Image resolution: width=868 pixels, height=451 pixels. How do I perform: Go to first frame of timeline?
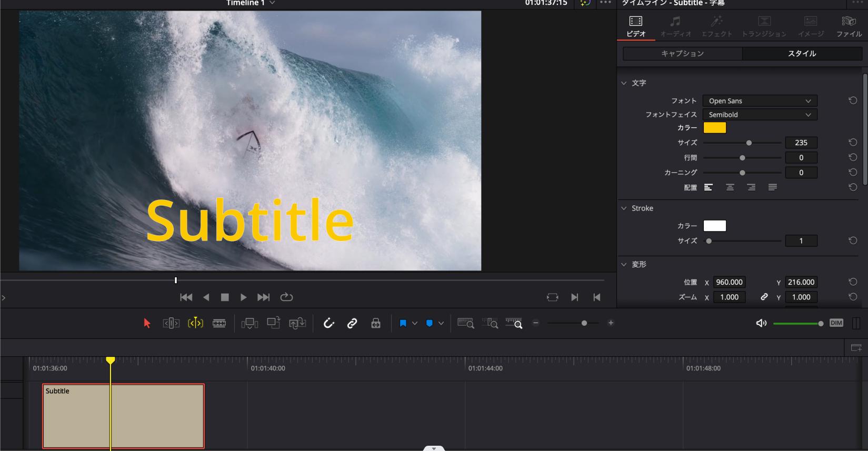pos(186,297)
